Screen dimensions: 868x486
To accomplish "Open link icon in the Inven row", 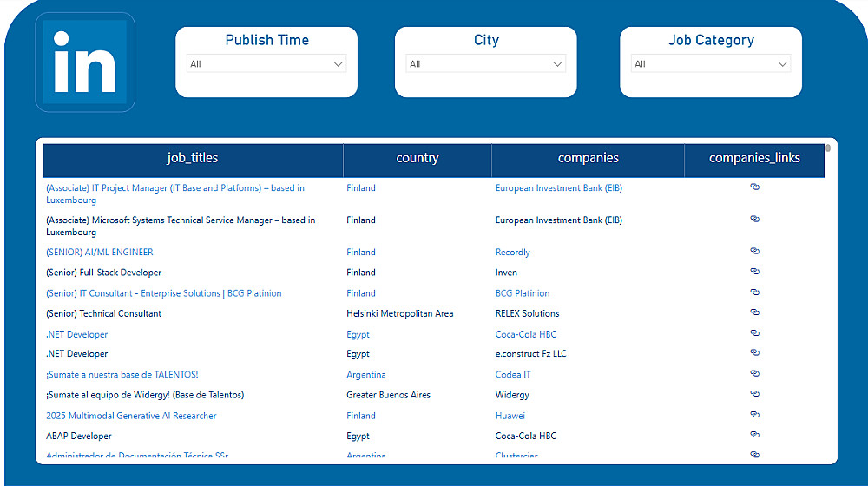I will click(754, 272).
